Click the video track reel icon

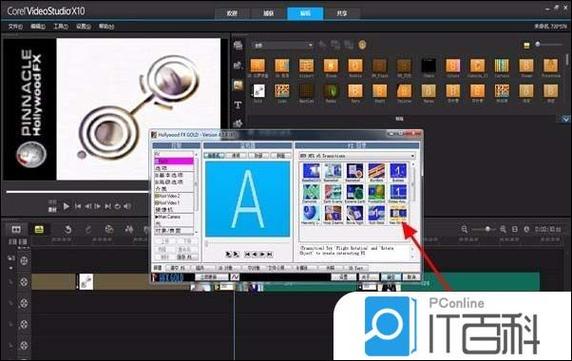[x=24, y=260]
